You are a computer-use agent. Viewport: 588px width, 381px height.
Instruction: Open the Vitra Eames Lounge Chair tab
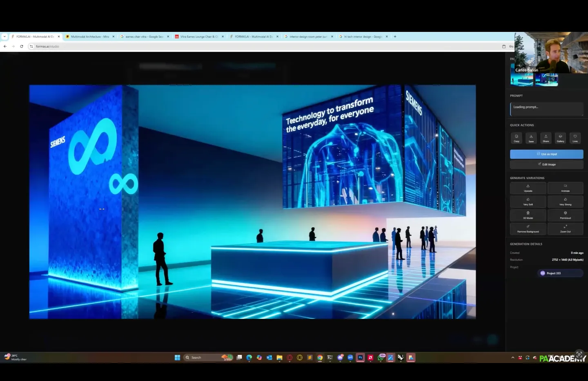click(x=199, y=36)
